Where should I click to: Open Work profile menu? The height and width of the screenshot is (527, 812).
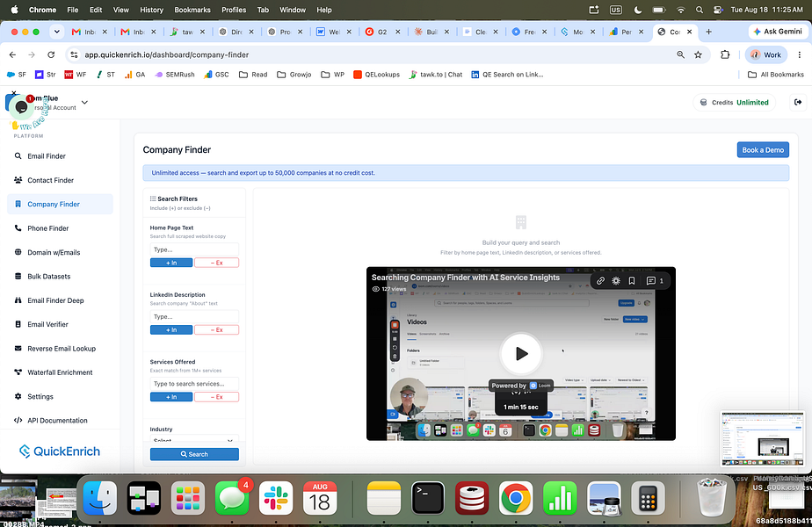(766, 54)
